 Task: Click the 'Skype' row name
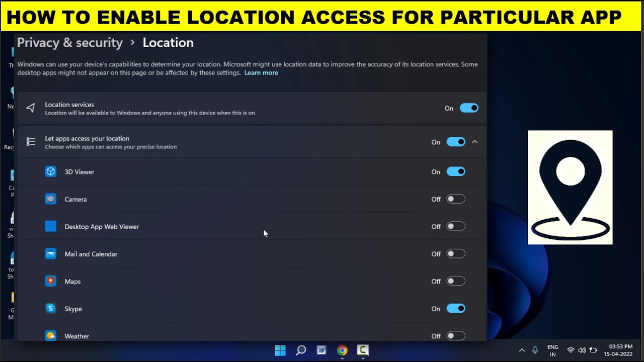coord(73,309)
